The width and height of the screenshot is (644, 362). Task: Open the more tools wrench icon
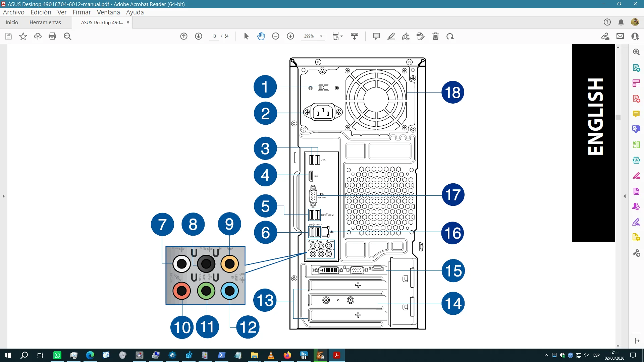pos(636,253)
